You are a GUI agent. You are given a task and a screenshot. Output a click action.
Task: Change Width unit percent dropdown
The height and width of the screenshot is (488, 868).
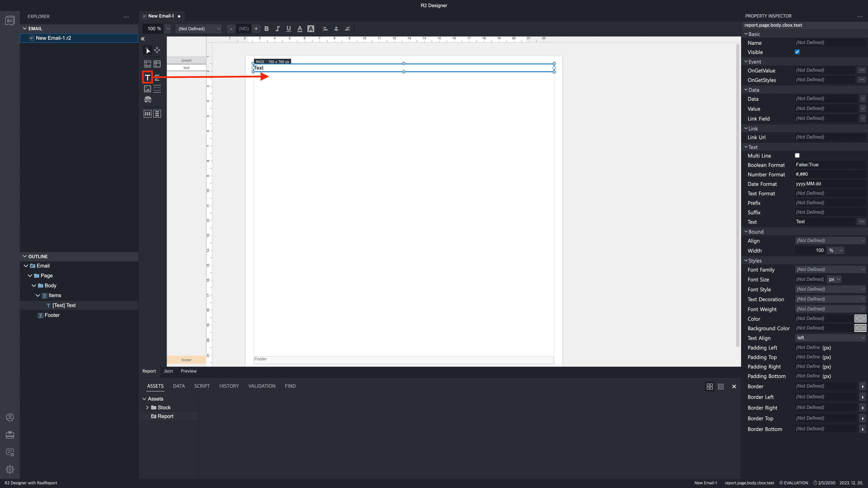click(x=836, y=250)
